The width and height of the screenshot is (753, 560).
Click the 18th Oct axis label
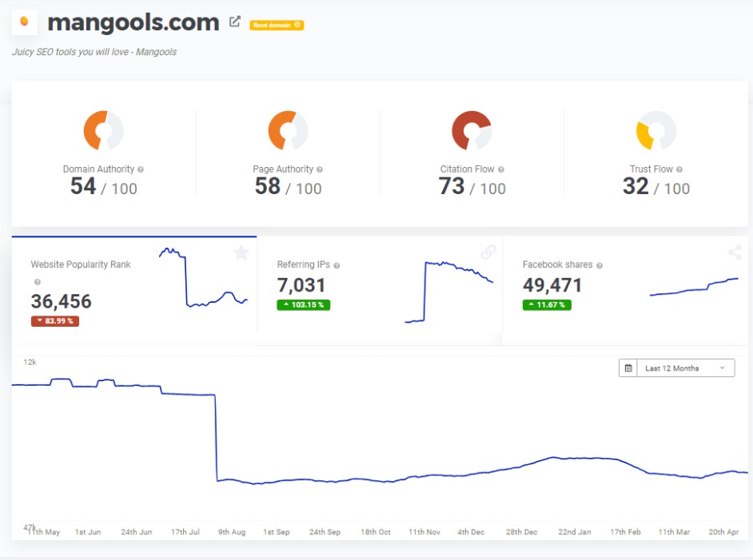(x=376, y=532)
